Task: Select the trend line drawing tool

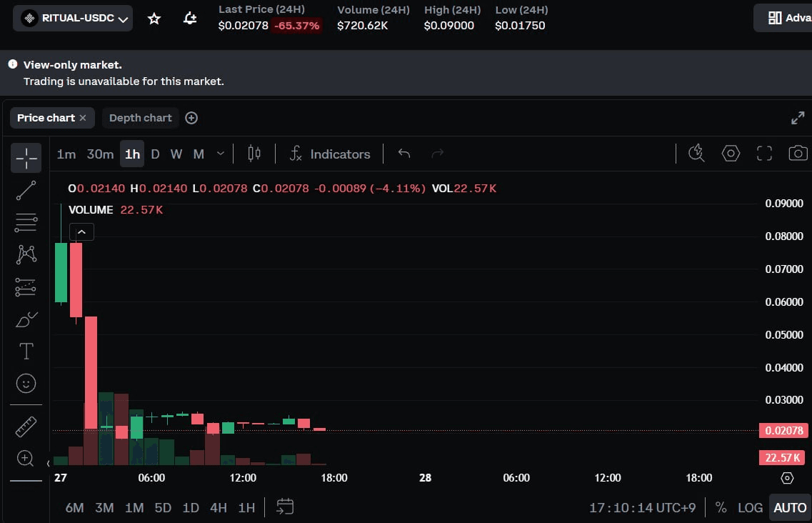Action: point(26,190)
